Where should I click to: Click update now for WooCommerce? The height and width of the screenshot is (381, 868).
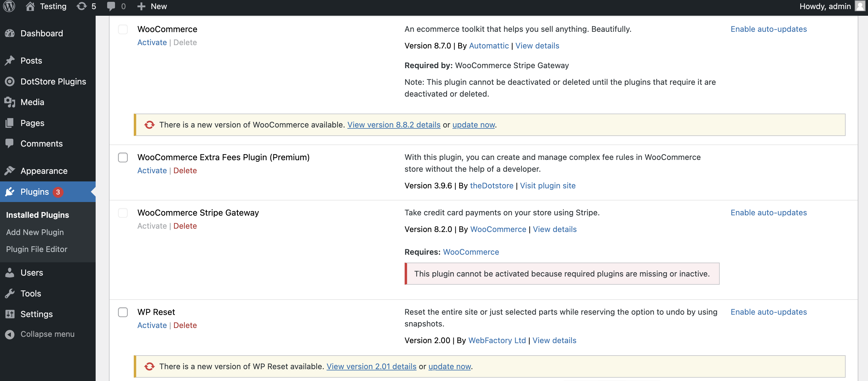tap(473, 124)
